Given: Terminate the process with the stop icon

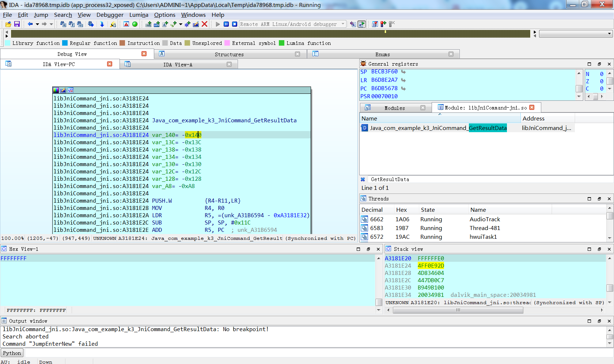Looking at the screenshot, I should click(x=235, y=24).
